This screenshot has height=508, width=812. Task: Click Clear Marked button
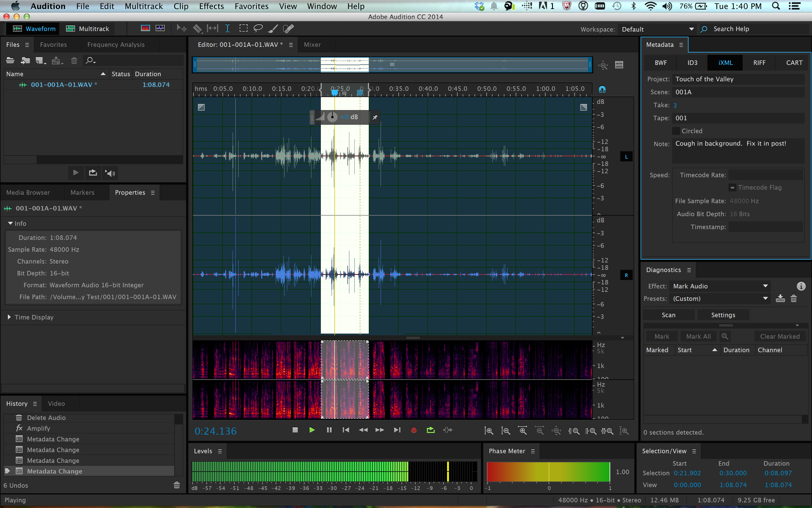pyautogui.click(x=780, y=336)
